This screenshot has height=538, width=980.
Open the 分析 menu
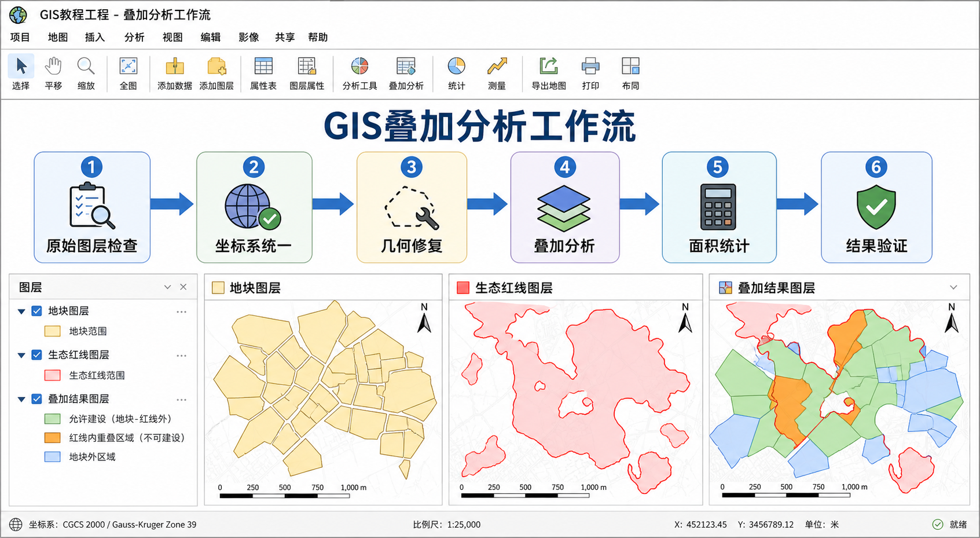point(134,37)
